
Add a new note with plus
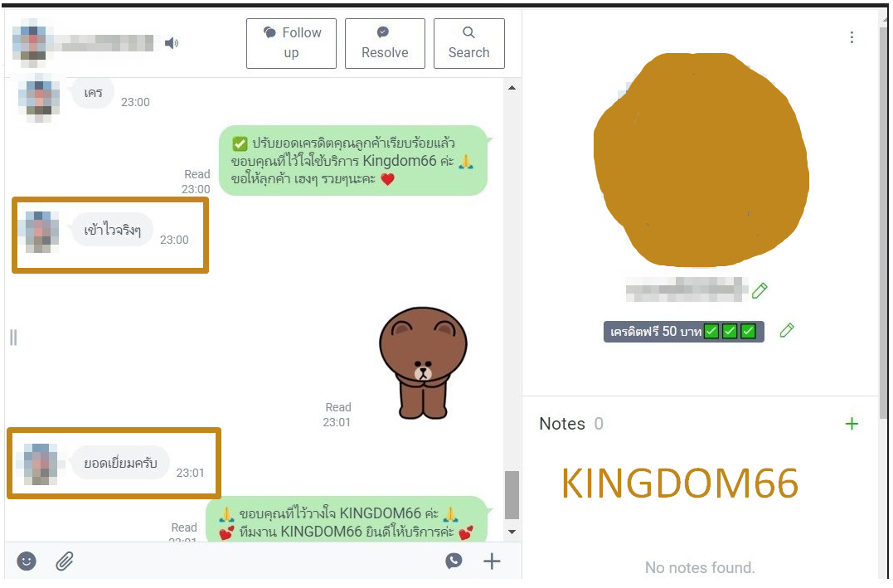pos(852,423)
